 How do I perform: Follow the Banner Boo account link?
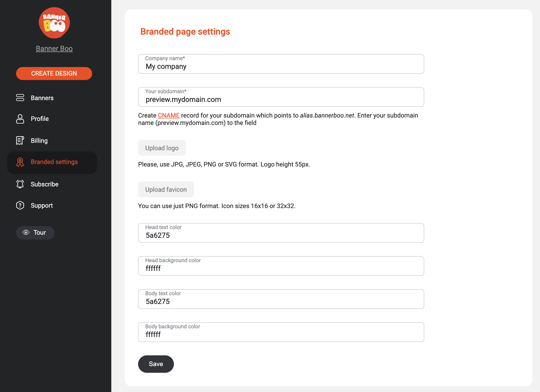pyautogui.click(x=54, y=48)
